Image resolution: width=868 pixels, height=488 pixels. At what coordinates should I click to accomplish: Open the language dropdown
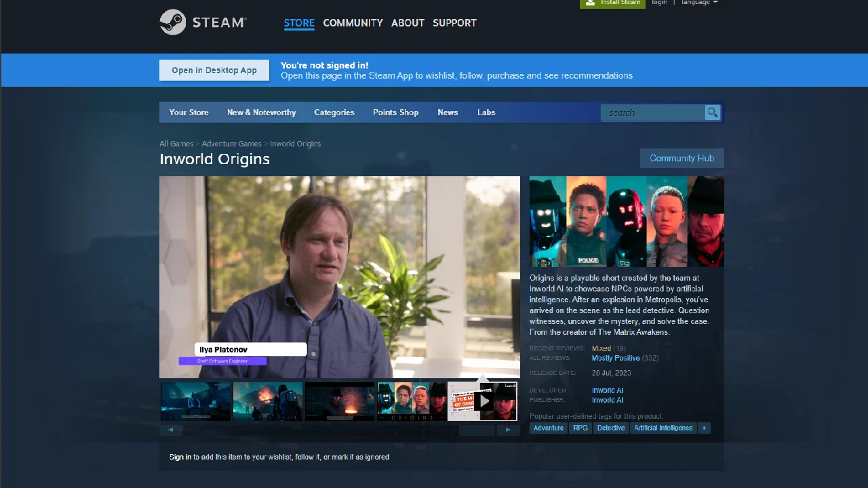[x=699, y=3]
